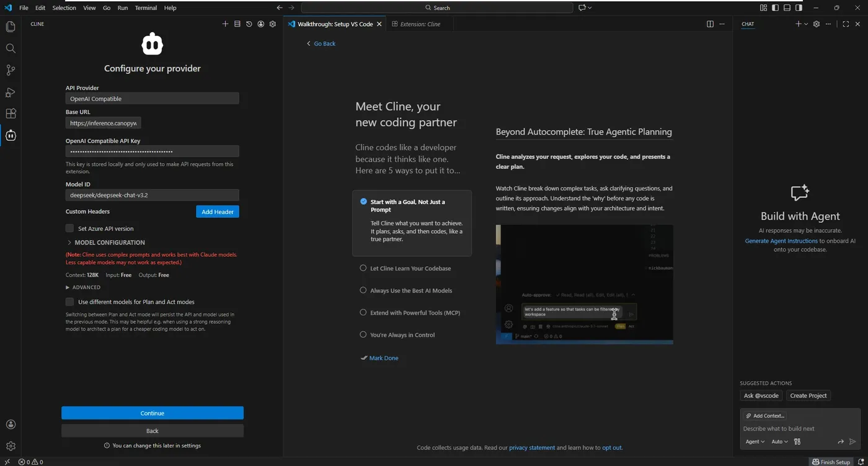Toggle the primary side bar
Viewport: 868px width, 466px height.
[775, 8]
